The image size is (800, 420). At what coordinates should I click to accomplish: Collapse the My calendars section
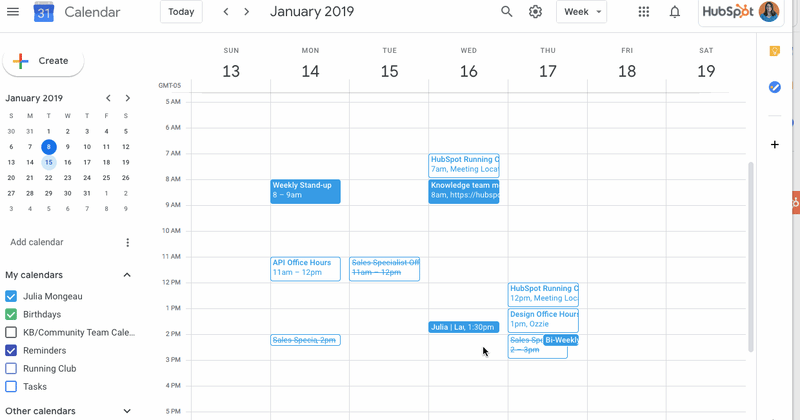(x=127, y=275)
